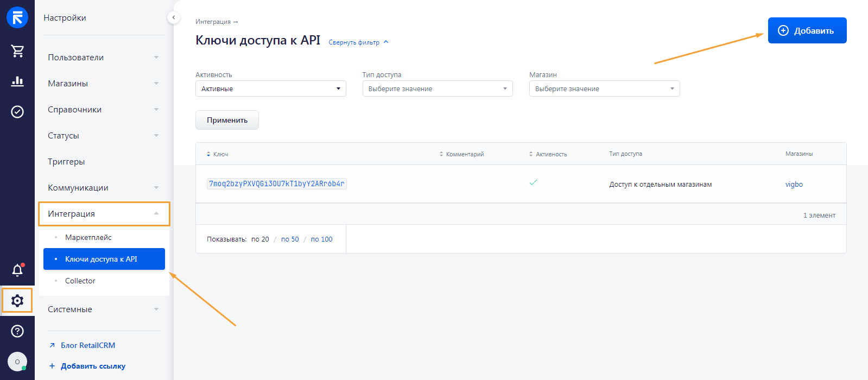The width and height of the screenshot is (868, 380).
Task: Select the Маркетплейс submenu item
Action: (x=88, y=237)
